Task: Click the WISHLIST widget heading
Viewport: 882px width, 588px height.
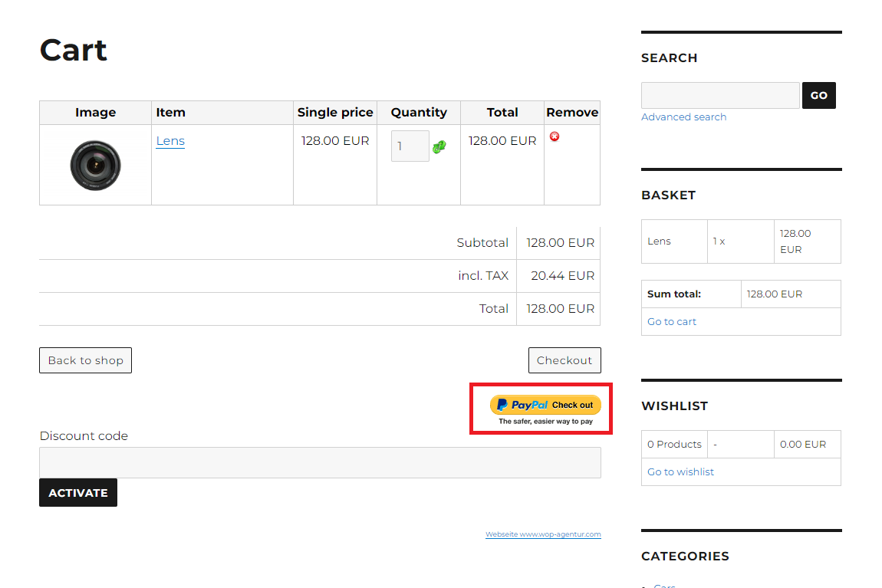Action: pos(674,406)
